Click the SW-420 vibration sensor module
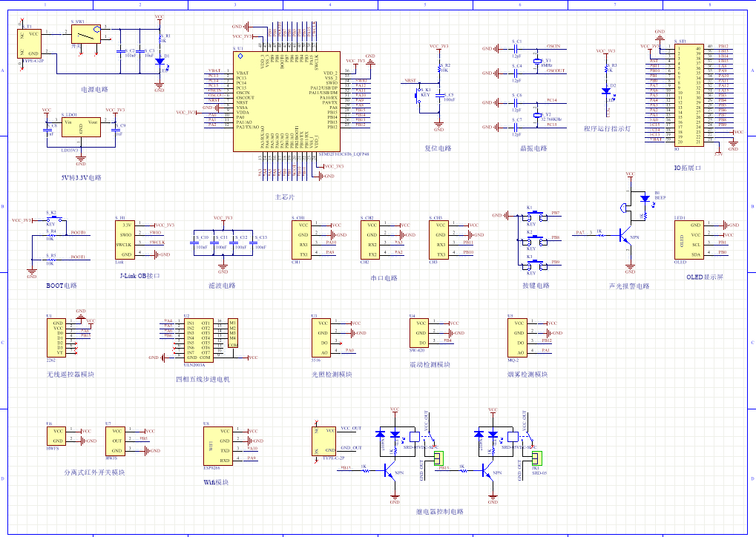The image size is (756, 537). tap(419, 333)
